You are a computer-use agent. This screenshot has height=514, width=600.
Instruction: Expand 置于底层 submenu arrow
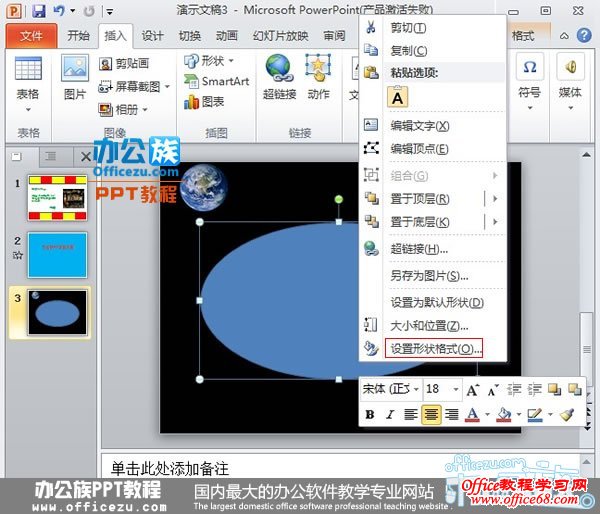coord(495,222)
